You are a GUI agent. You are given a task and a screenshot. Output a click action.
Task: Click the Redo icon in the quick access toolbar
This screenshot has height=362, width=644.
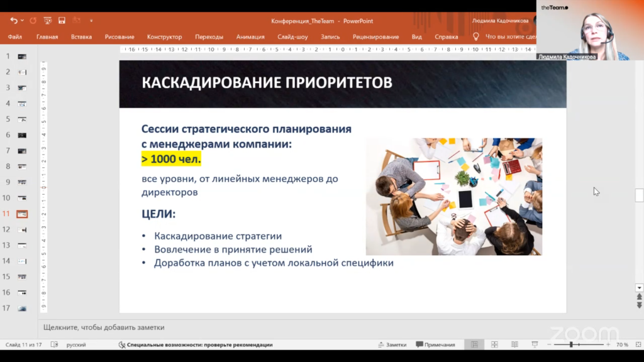[33, 21]
